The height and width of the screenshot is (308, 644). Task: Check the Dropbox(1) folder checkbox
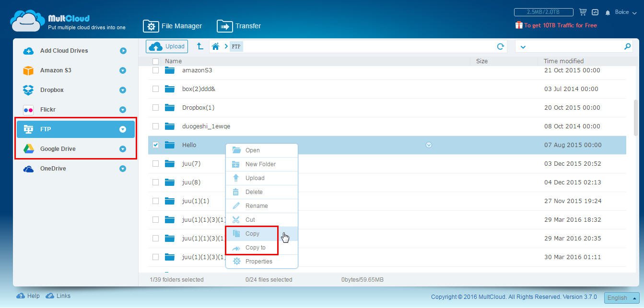pyautogui.click(x=155, y=107)
